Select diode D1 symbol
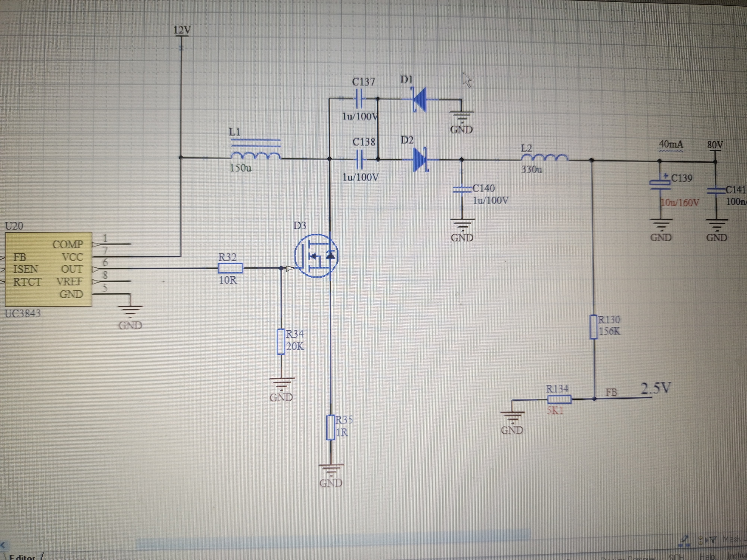 (x=419, y=99)
